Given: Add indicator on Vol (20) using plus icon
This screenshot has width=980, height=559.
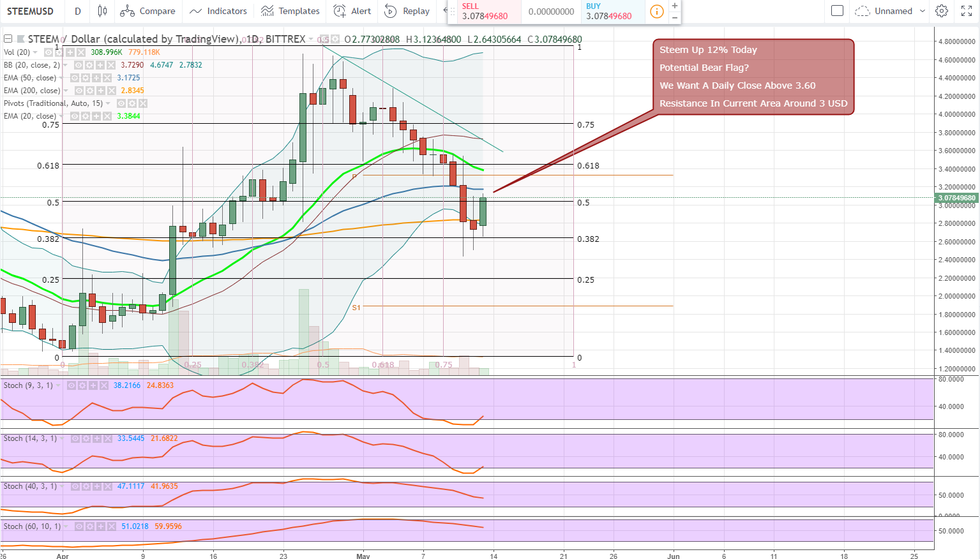Looking at the screenshot, I should click(70, 52).
